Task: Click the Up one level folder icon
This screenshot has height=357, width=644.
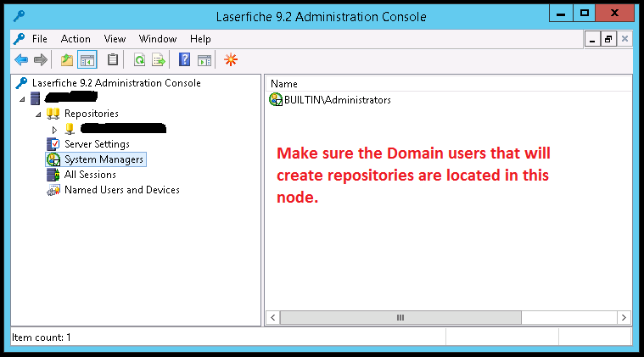Action: [x=66, y=60]
